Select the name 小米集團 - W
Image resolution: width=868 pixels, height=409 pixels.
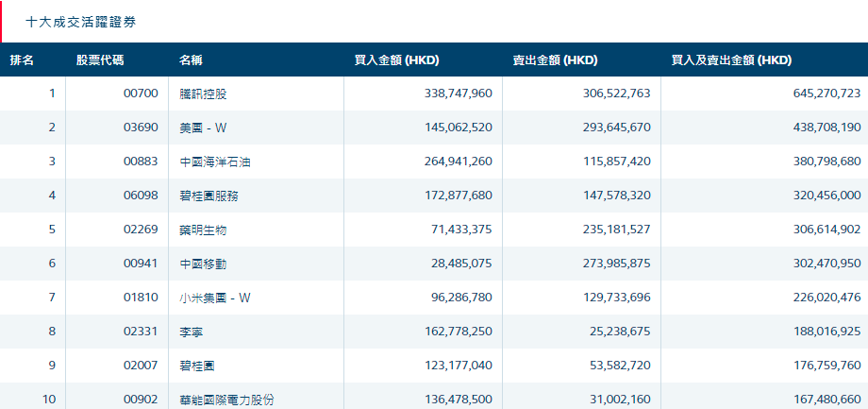pyautogui.click(x=215, y=298)
